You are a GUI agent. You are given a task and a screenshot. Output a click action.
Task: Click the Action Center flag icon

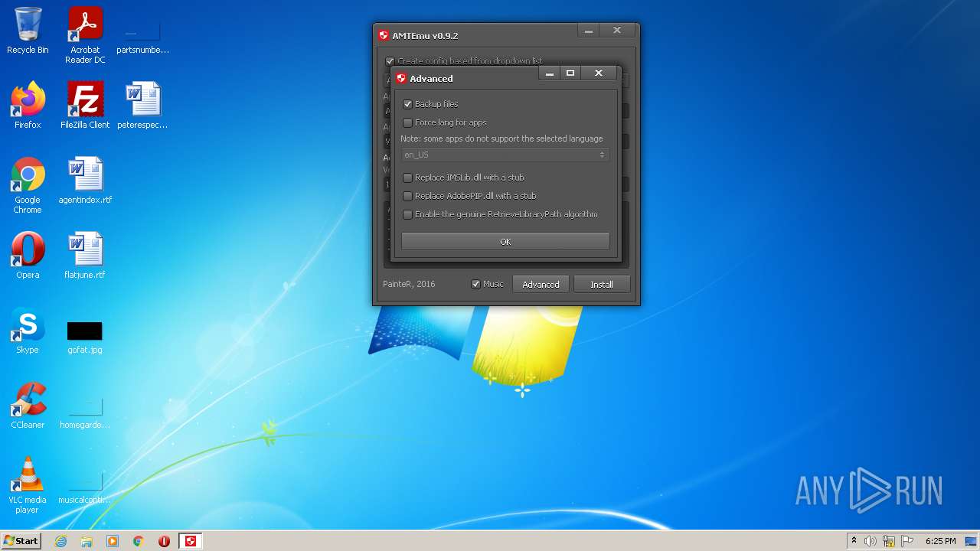907,541
